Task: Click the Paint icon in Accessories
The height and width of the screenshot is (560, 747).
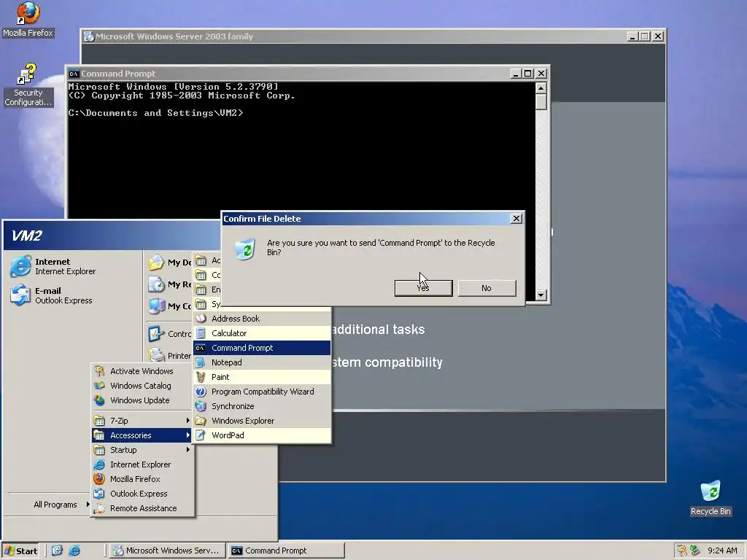Action: pyautogui.click(x=201, y=377)
